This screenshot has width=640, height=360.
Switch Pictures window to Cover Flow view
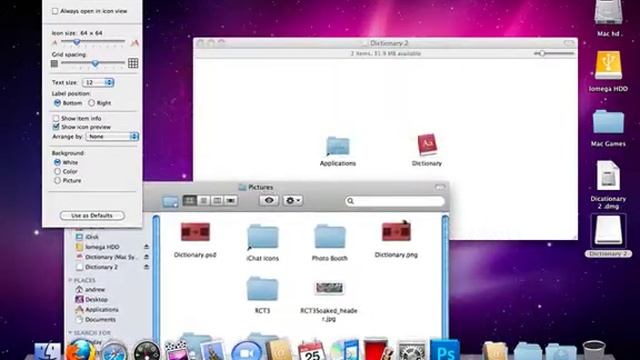[231, 200]
